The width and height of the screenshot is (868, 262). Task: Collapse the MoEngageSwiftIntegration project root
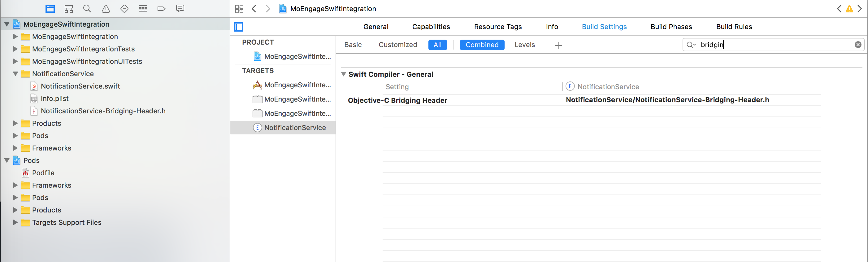7,24
